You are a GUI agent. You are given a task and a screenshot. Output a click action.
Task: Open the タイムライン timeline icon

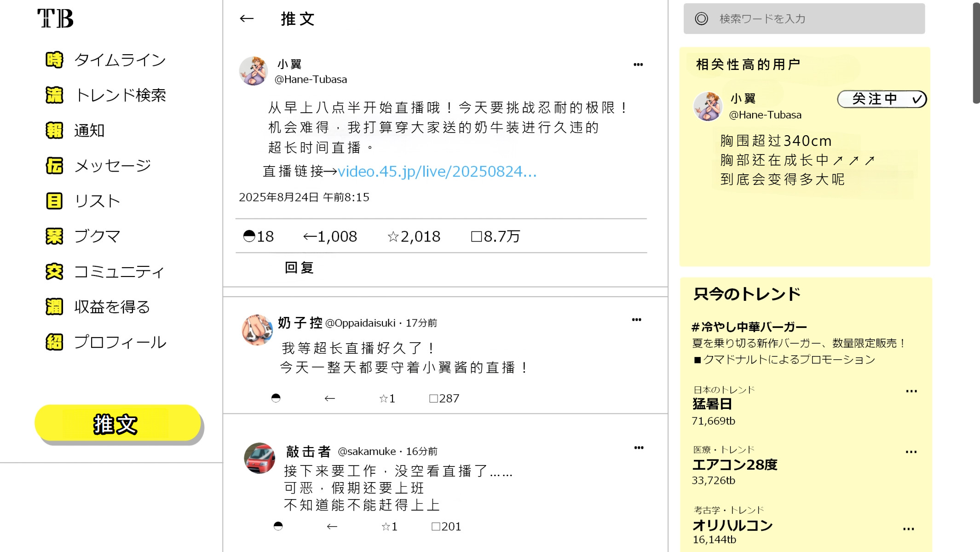pyautogui.click(x=54, y=60)
